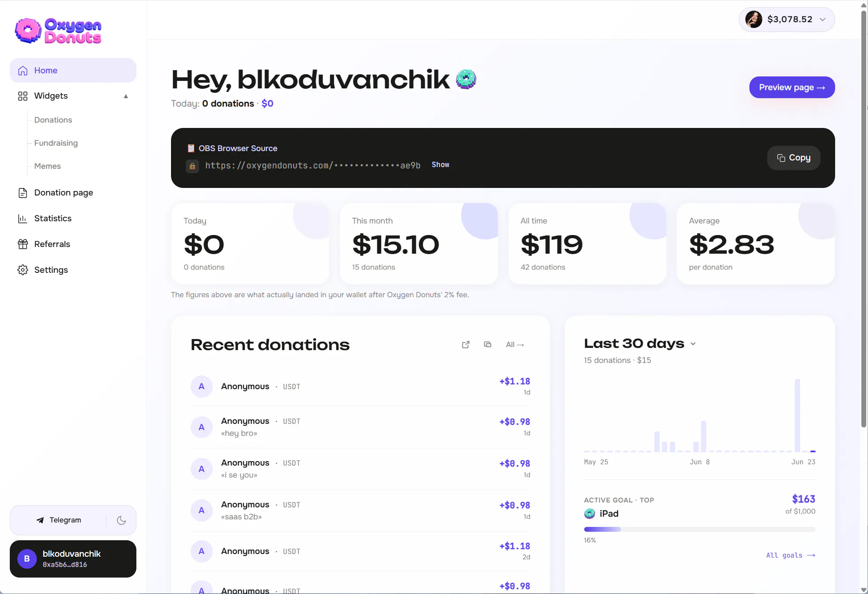The height and width of the screenshot is (594, 868).
Task: Click the '«hey bro»' donation message
Action: (x=239, y=433)
